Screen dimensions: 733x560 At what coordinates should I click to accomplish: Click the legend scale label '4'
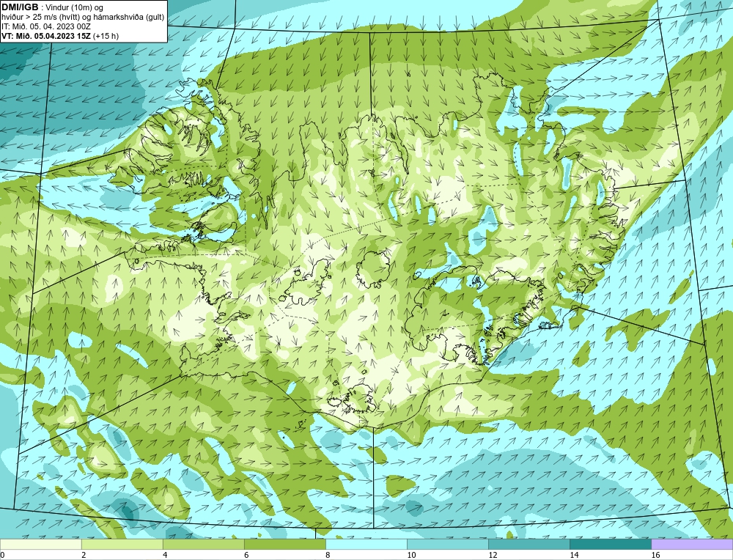click(x=165, y=555)
